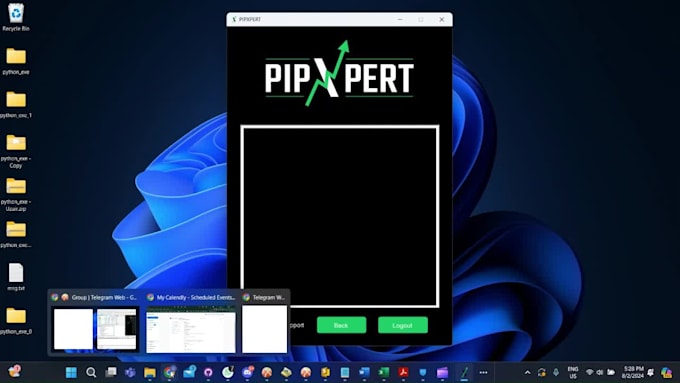Open the clock and date panel
This screenshot has width=680, height=383.
[x=633, y=372]
